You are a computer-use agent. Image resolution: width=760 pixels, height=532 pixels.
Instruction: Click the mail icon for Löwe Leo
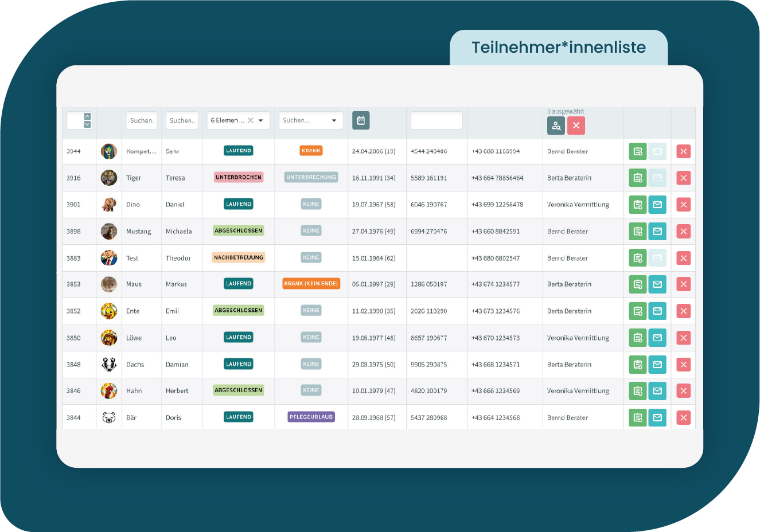pyautogui.click(x=657, y=338)
